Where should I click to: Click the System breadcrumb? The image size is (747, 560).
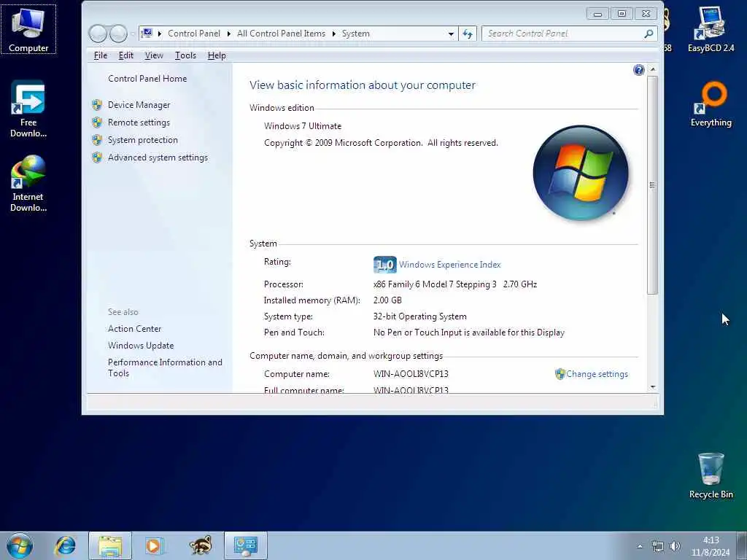click(355, 34)
